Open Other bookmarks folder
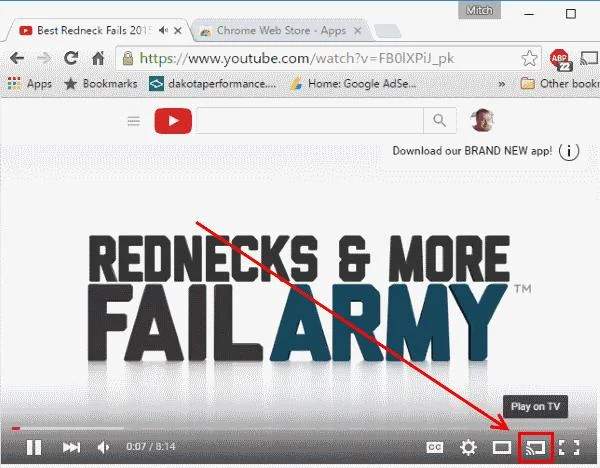Image resolution: width=600 pixels, height=468 pixels. click(560, 83)
